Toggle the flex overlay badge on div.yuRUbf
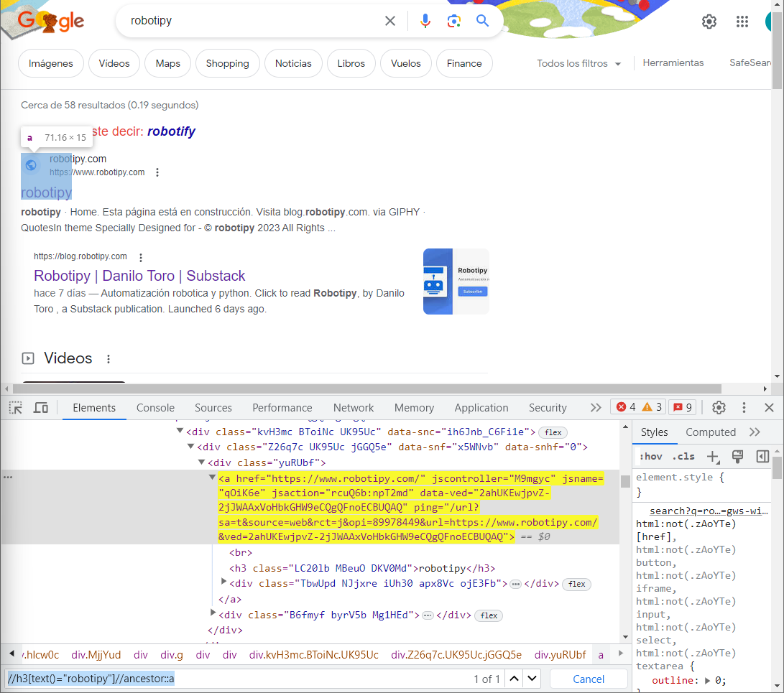The image size is (784, 693). 576,584
